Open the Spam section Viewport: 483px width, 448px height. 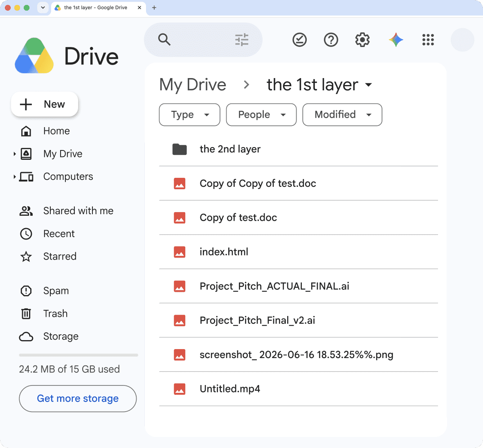pyautogui.click(x=56, y=291)
